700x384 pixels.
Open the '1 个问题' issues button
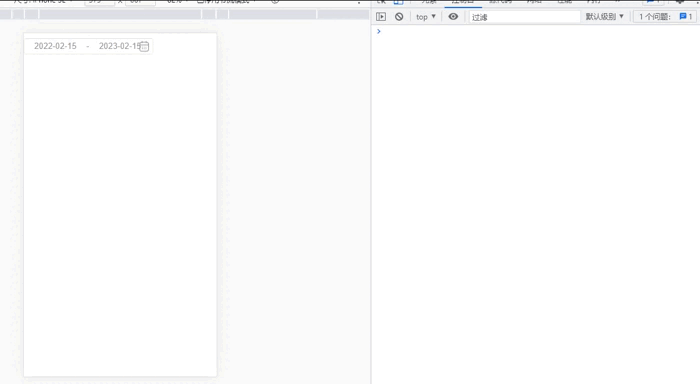[x=665, y=17]
